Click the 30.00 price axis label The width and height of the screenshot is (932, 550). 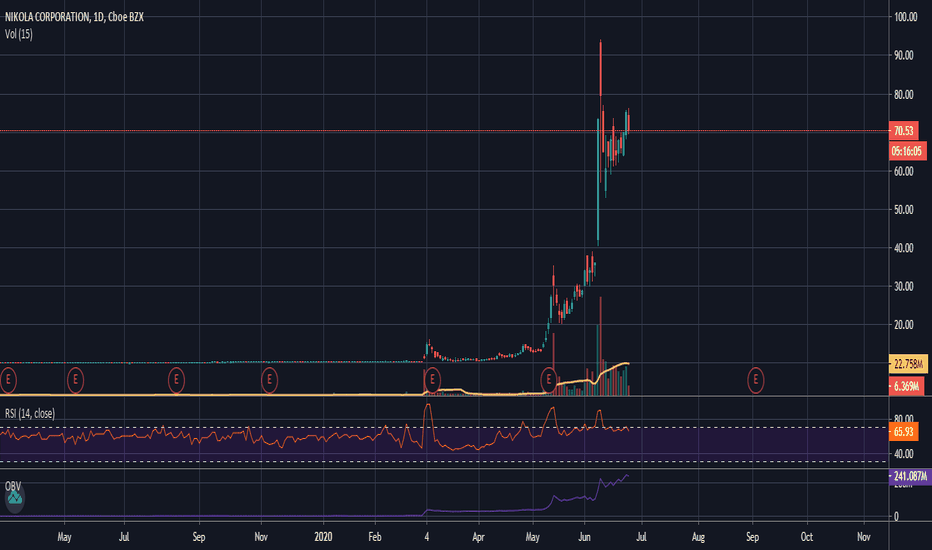[x=903, y=286]
